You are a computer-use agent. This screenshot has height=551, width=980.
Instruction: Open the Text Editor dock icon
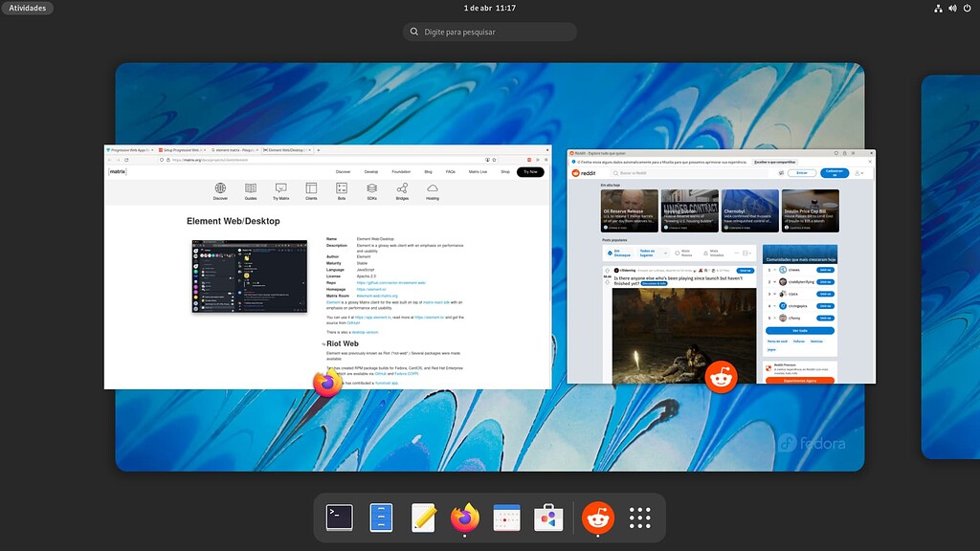[424, 518]
